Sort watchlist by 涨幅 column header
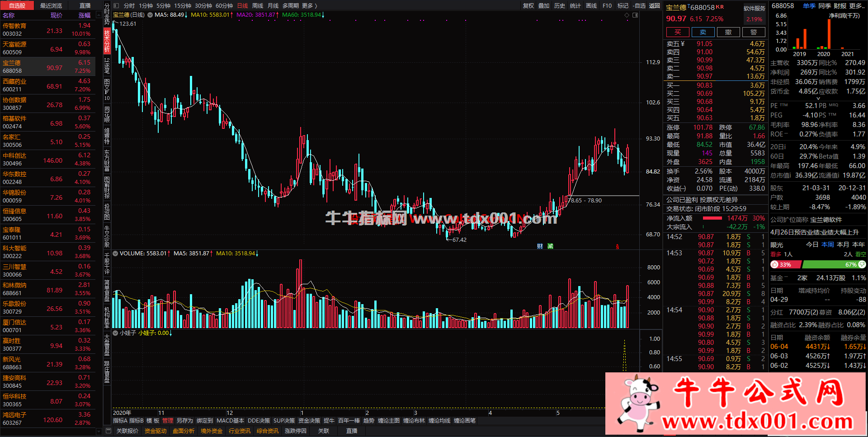This screenshot has width=868, height=437. 85,15
